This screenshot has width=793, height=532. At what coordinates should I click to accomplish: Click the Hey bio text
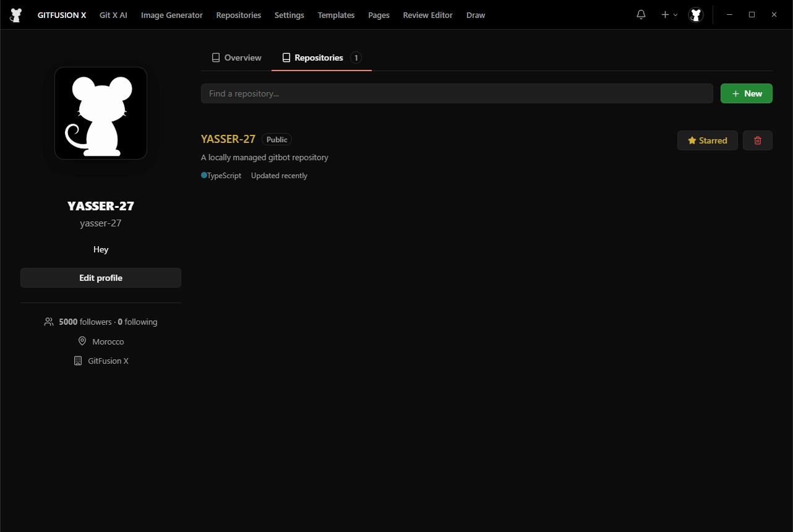[101, 249]
